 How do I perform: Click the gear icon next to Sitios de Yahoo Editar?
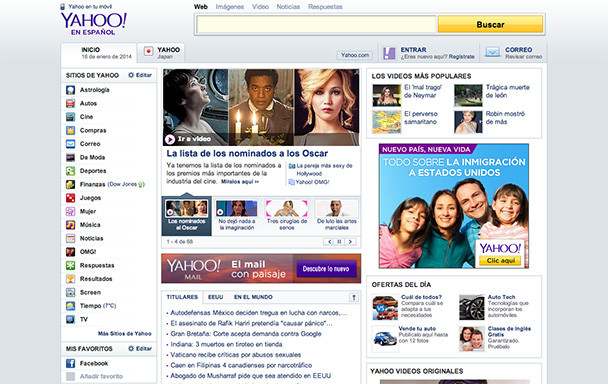(131, 75)
